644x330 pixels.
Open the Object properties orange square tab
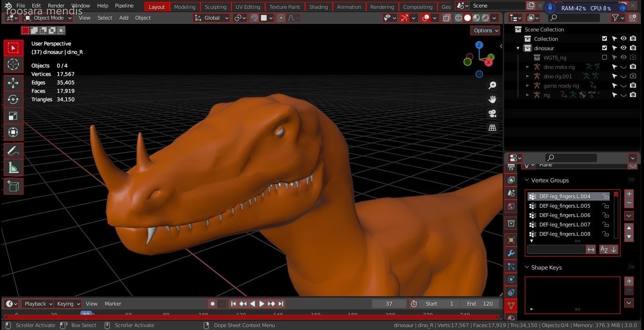pos(511,240)
